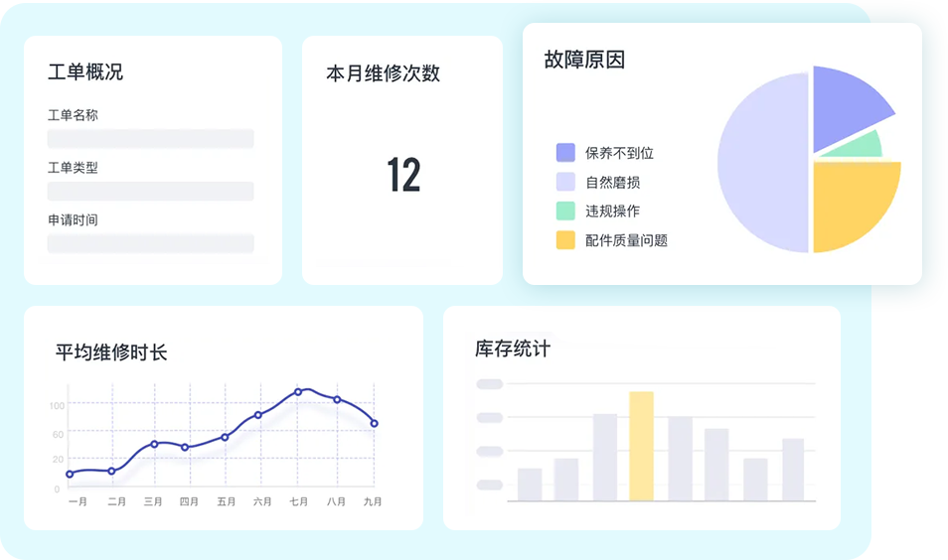Click the 违规操作 legend label
This screenshot has height=560, width=948.
point(612,211)
